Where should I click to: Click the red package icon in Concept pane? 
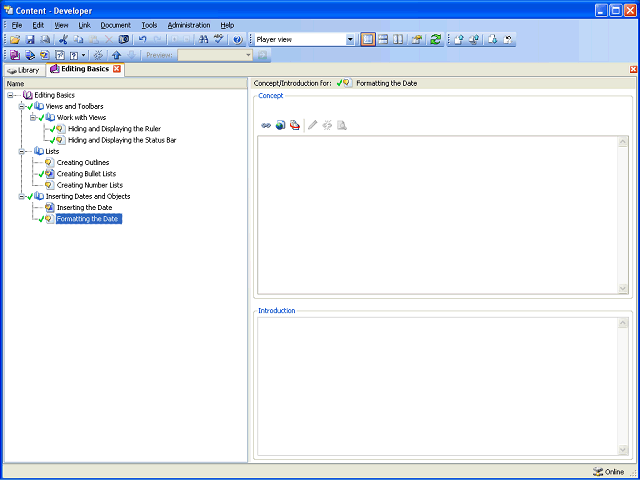(295, 125)
